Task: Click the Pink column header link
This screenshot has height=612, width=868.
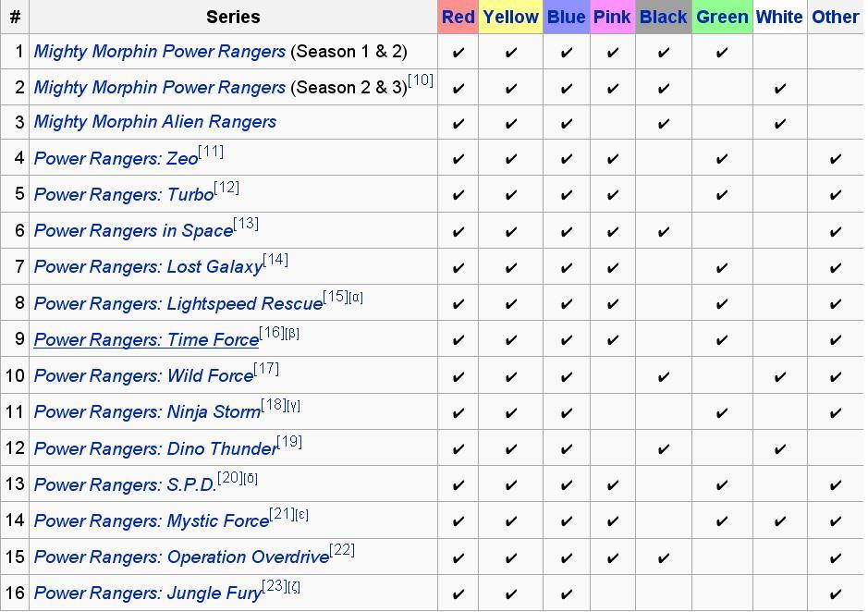Action: click(612, 18)
